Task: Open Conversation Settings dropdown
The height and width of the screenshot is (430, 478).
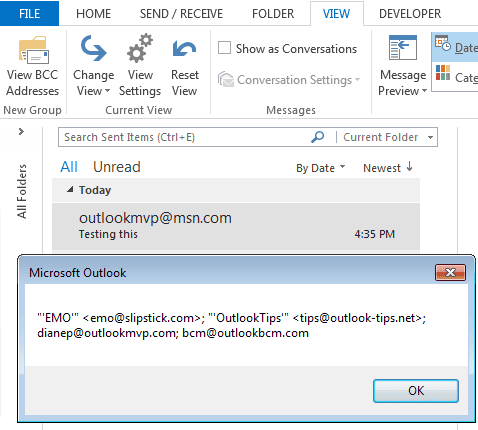Action: [x=289, y=80]
